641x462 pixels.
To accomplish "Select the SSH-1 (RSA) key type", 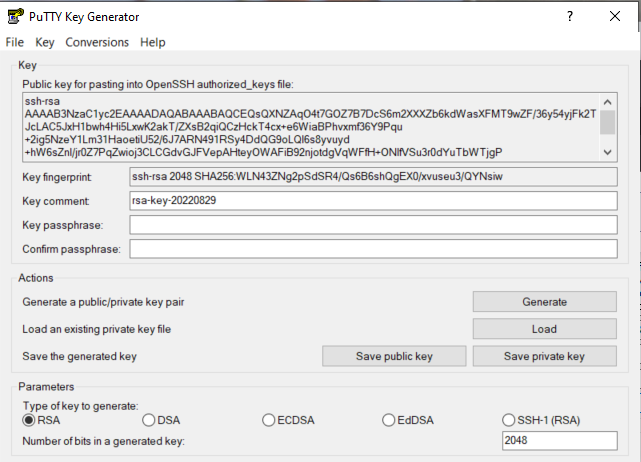I will coord(541,420).
